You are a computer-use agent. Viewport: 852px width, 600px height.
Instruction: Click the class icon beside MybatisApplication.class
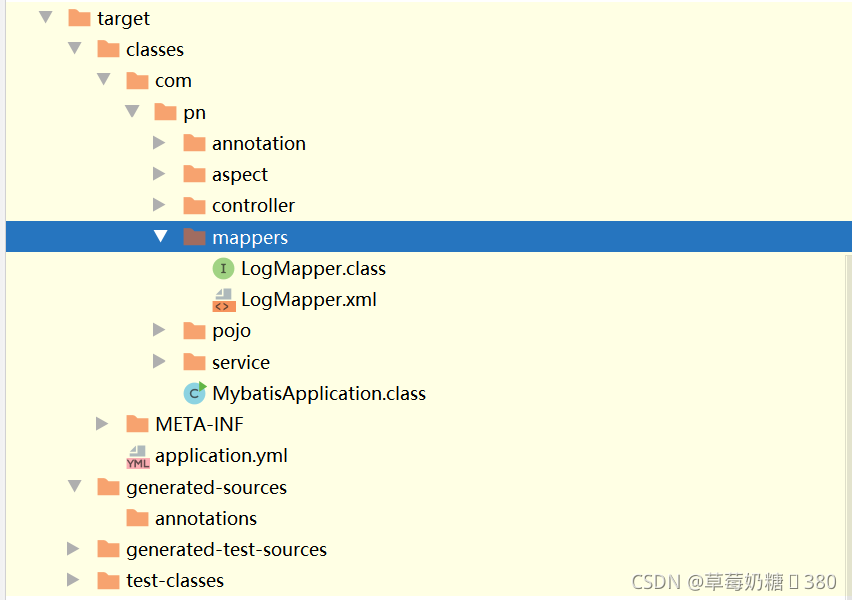[194, 393]
